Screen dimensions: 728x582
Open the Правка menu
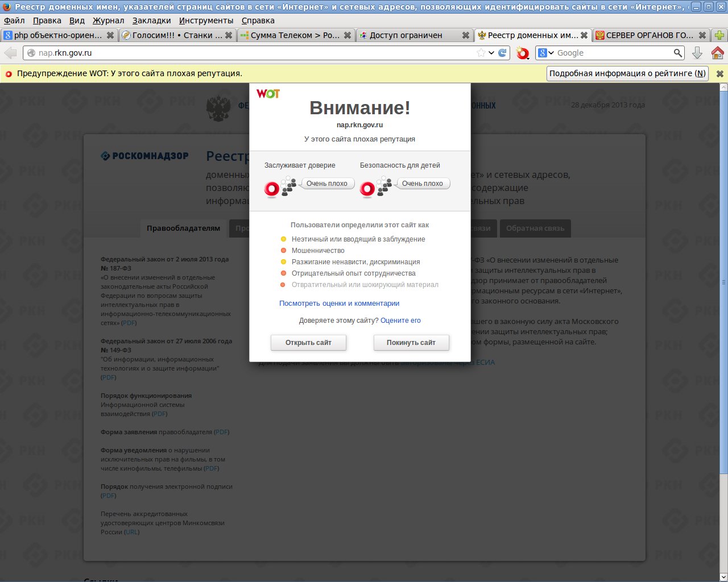(x=47, y=20)
